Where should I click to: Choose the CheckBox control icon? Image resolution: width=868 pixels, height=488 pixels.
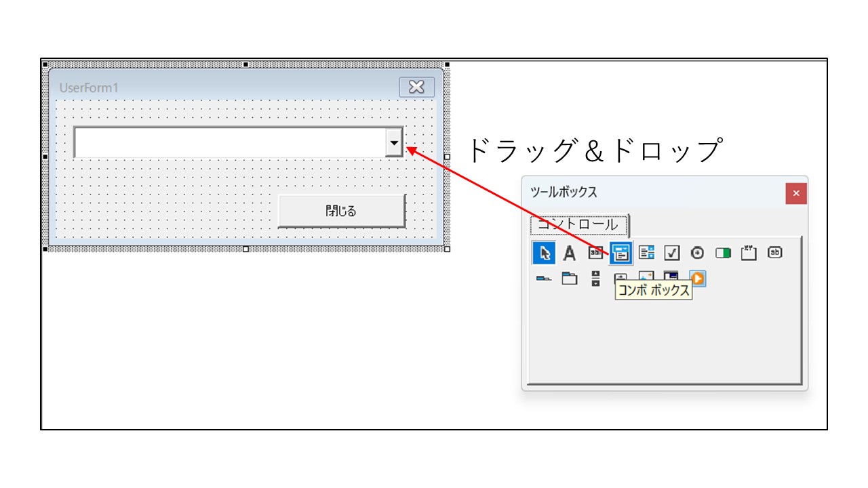coord(671,253)
